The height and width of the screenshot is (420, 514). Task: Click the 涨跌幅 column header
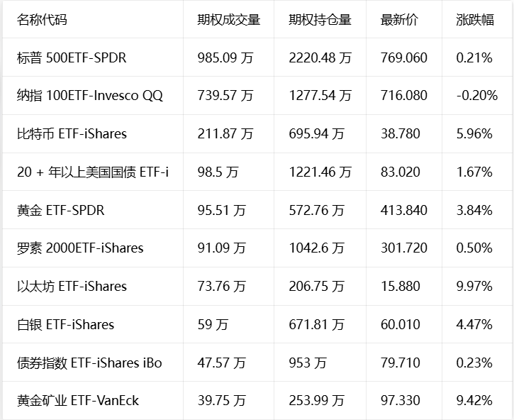[475, 20]
